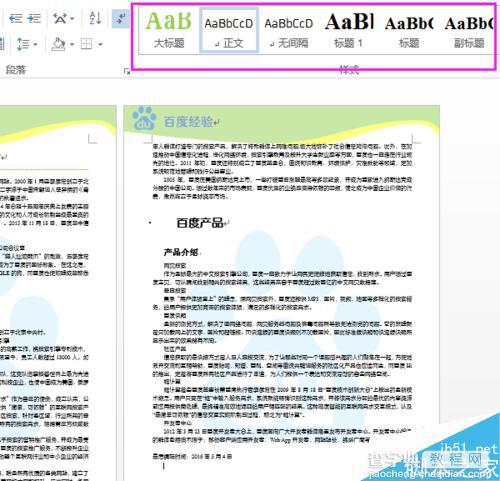Expand the borders dropdown arrow
This screenshot has width=500, height=481.
click(x=100, y=44)
